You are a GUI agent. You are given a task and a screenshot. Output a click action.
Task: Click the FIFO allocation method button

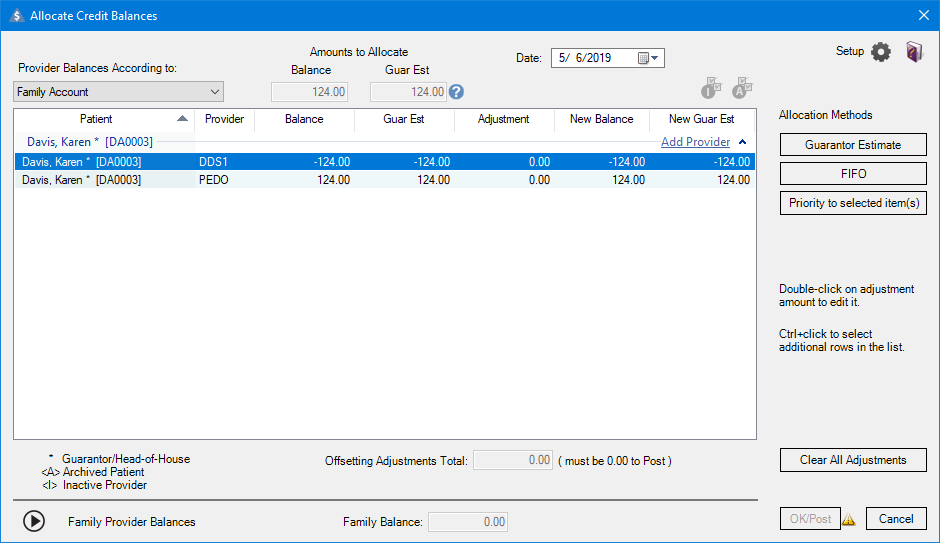click(x=853, y=174)
